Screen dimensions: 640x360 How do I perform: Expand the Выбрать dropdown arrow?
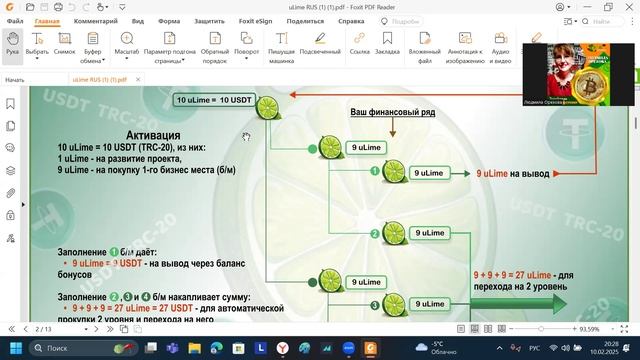[37, 59]
